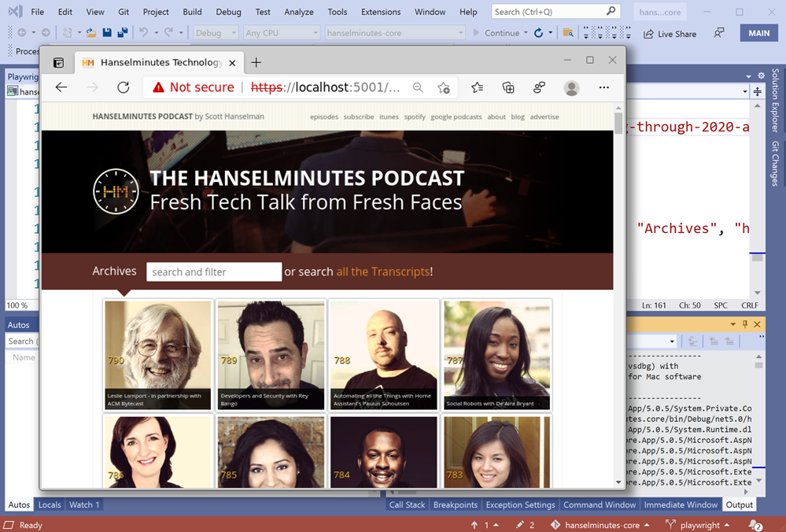The image size is (786, 532).
Task: Open the Solution Explorer side tab
Action: point(775,100)
